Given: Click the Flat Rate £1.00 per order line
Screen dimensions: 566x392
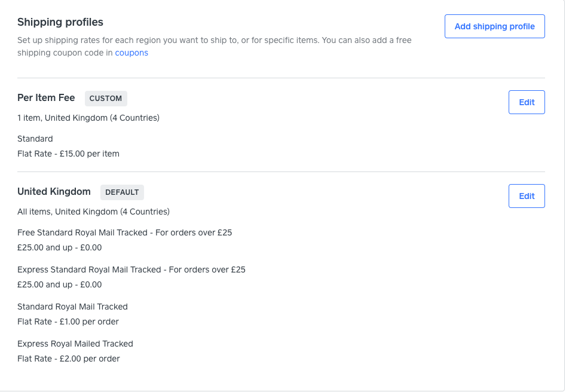Looking at the screenshot, I should pyautogui.click(x=68, y=321).
